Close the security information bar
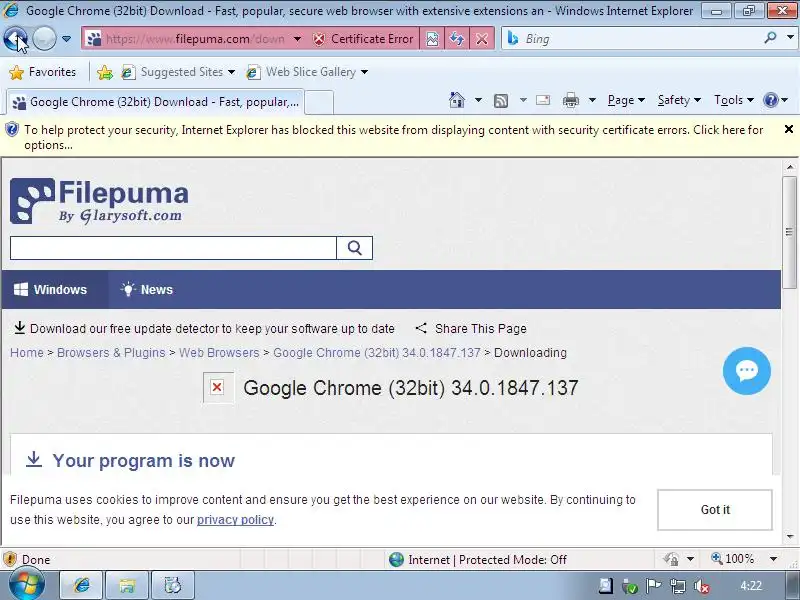 [x=789, y=129]
